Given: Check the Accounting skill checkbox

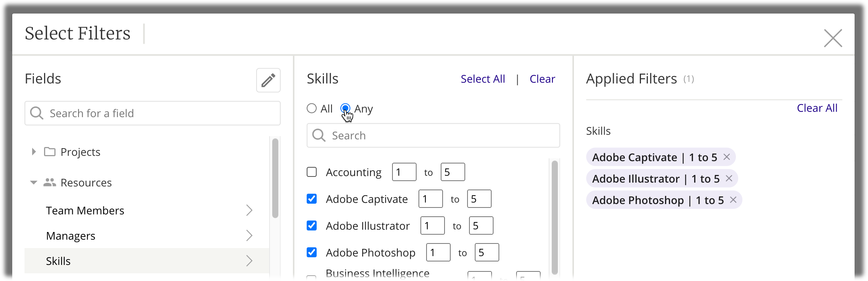Looking at the screenshot, I should (312, 172).
